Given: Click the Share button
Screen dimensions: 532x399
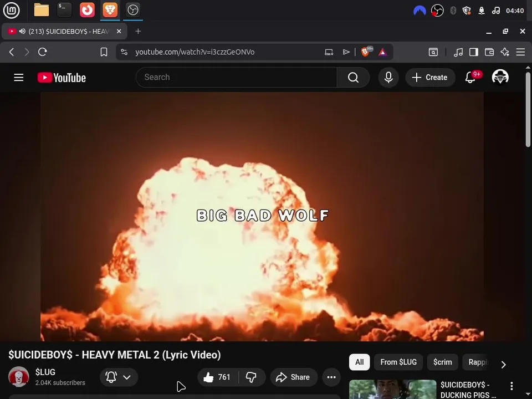Looking at the screenshot, I should (294, 377).
